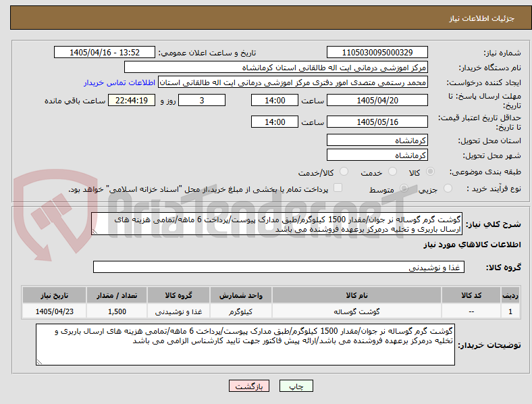Click the کد کالا column header

pyautogui.click(x=471, y=295)
